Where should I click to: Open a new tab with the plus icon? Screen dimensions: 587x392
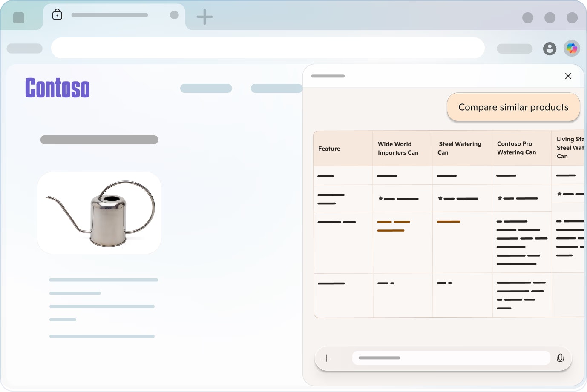[x=204, y=17]
